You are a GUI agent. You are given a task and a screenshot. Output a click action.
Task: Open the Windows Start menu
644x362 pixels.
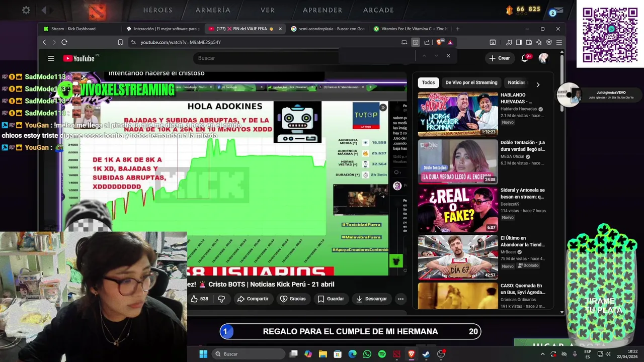coord(203,354)
